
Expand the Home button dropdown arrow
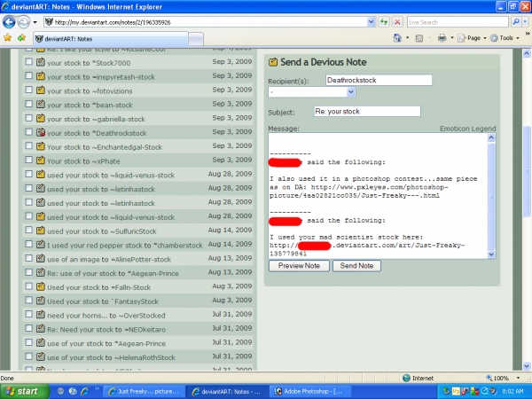[407, 38]
